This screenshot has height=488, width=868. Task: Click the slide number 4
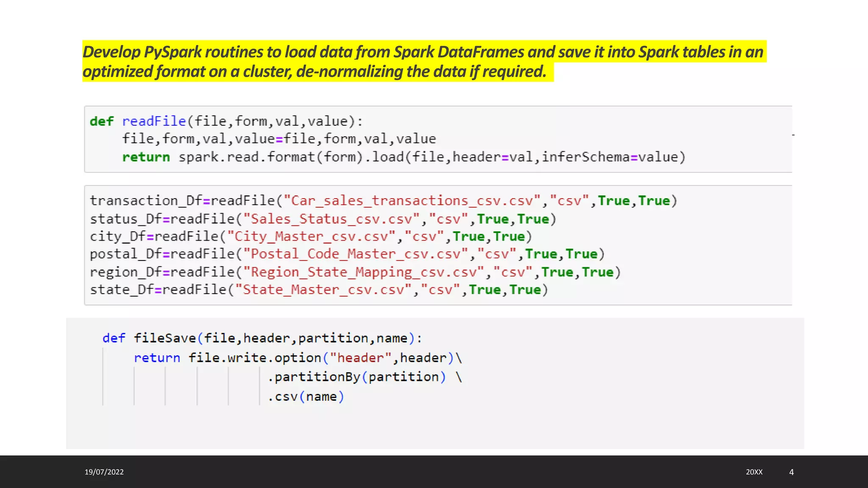791,472
